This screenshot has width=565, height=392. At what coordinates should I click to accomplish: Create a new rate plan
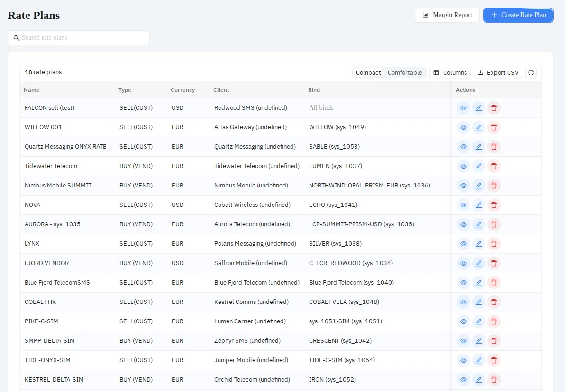519,15
